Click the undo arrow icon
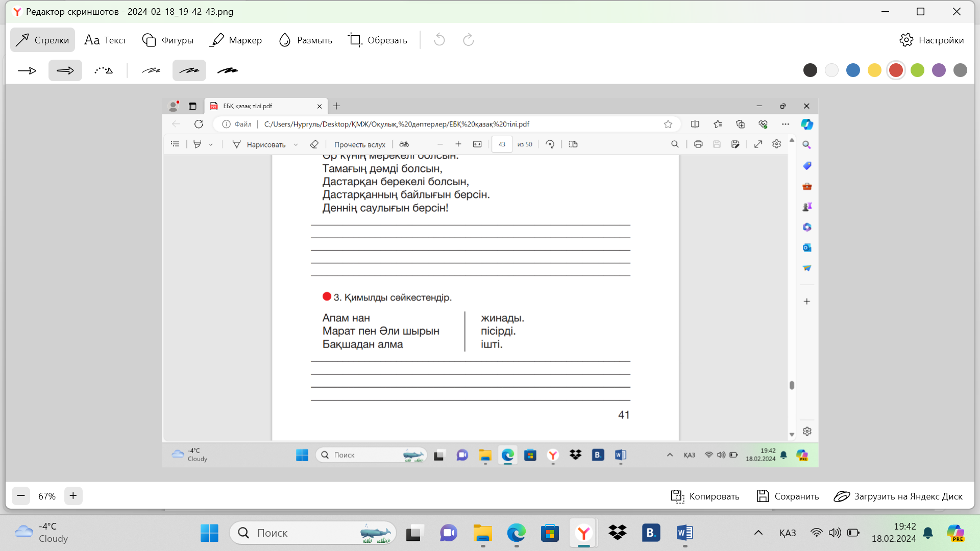 click(439, 40)
